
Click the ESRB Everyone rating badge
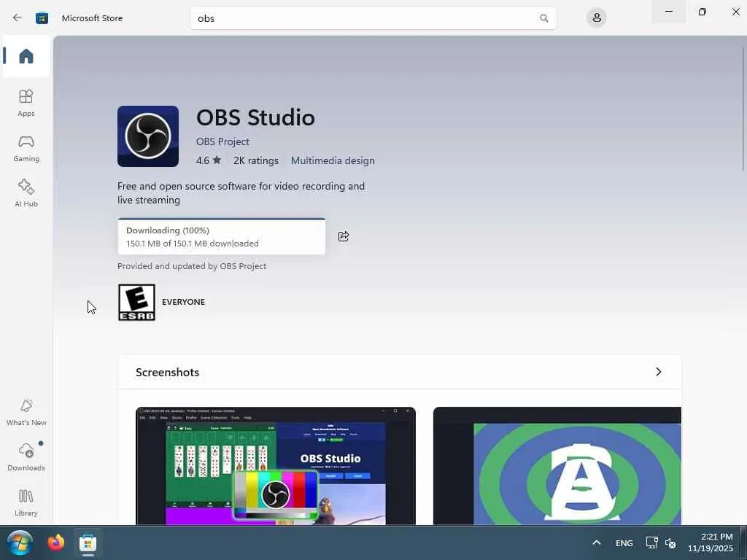pos(136,303)
